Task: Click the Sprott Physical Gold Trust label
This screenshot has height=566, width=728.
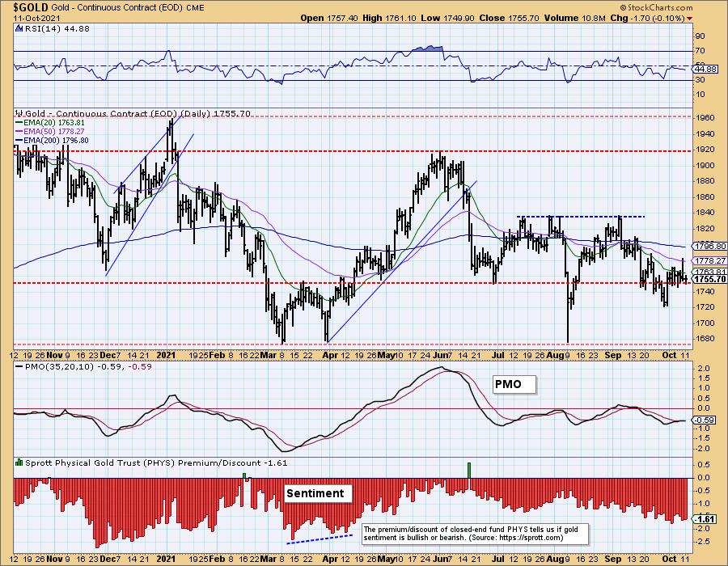Action: [x=156, y=463]
